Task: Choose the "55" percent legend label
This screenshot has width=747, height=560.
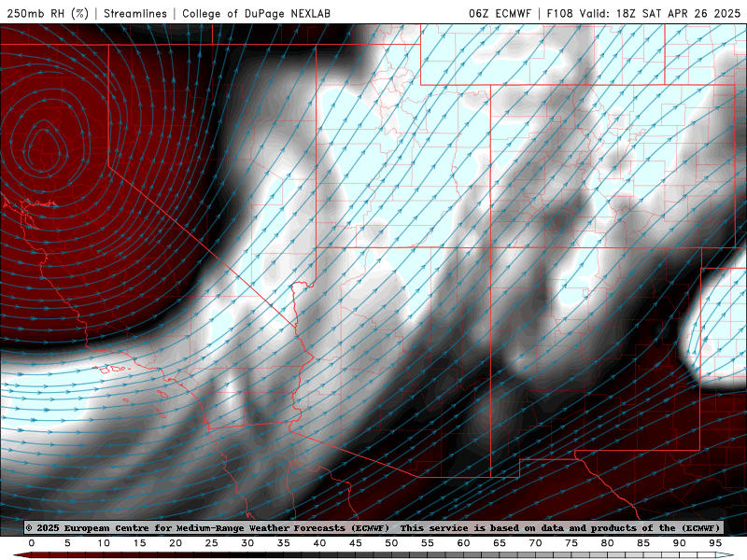Action: click(x=428, y=543)
